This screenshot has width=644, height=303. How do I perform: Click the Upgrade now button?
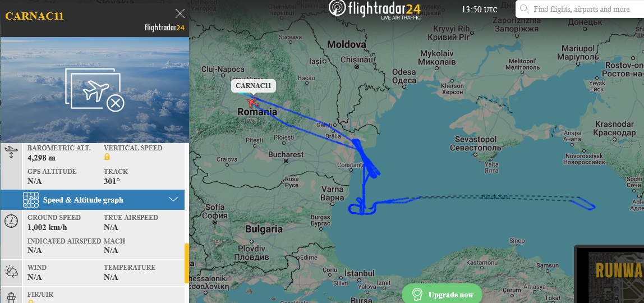pyautogui.click(x=442, y=294)
